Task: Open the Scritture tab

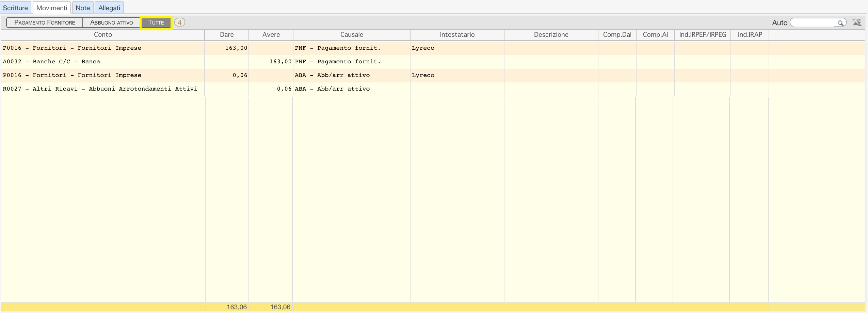Action: click(x=16, y=7)
